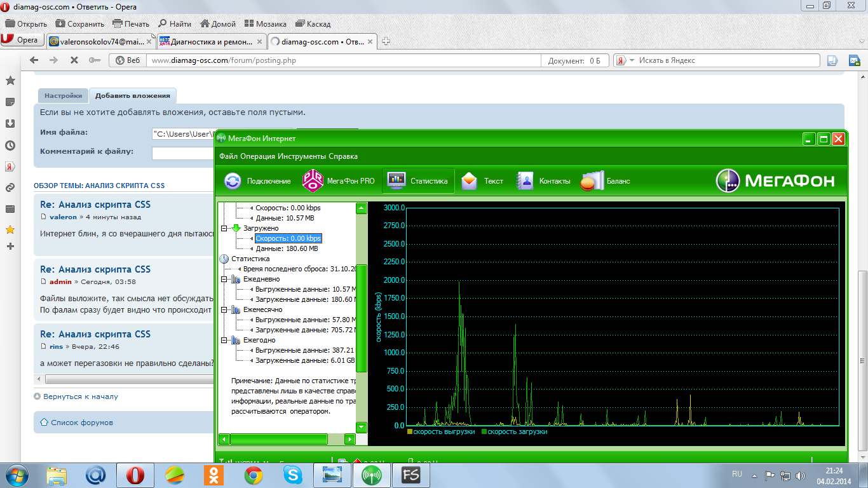Click the скорость выгрузки legend swatch
This screenshot has width=868, height=488.
tap(410, 431)
